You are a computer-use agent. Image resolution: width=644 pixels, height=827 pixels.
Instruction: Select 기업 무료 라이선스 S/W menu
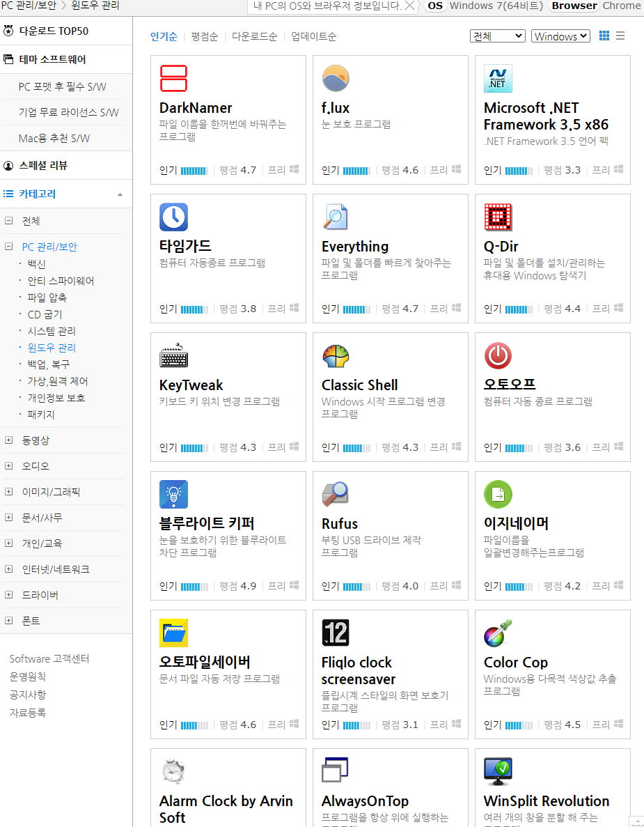(68, 112)
